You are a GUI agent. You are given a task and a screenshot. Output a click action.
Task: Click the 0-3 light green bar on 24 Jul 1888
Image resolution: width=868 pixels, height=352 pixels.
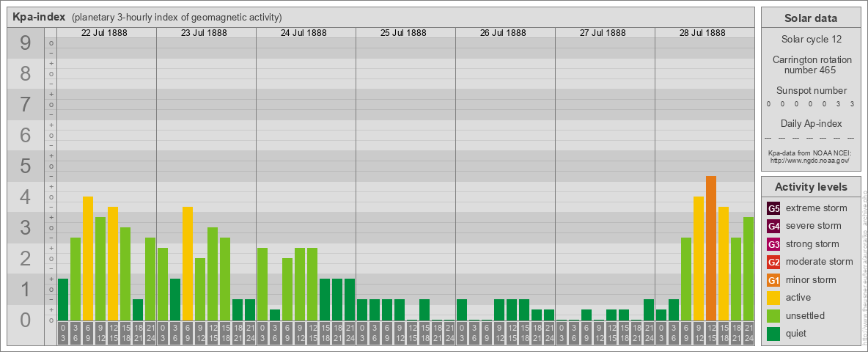click(x=262, y=284)
